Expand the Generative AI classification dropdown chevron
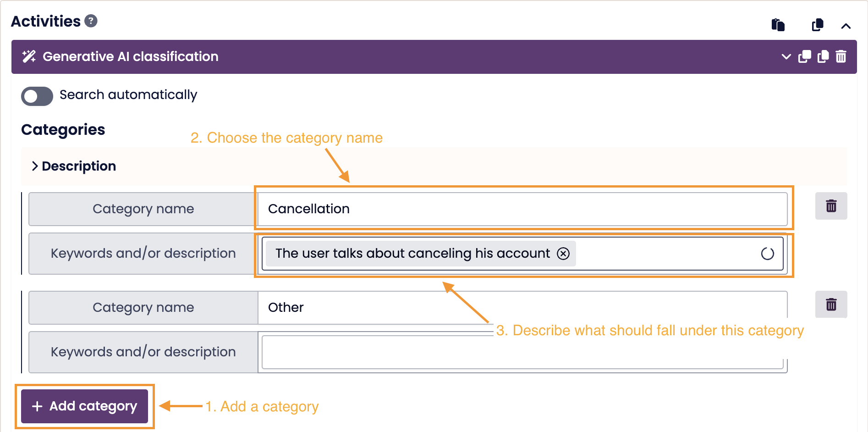 pos(786,57)
